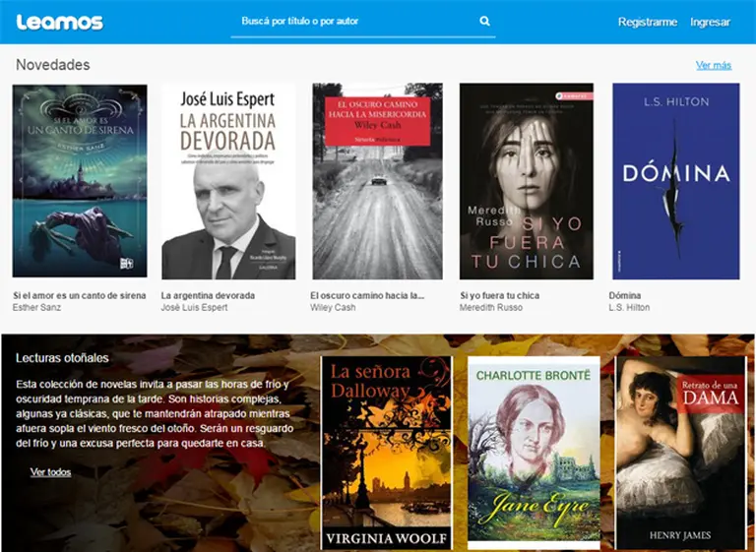Open La Argentina Devorada book cover

[x=228, y=182]
